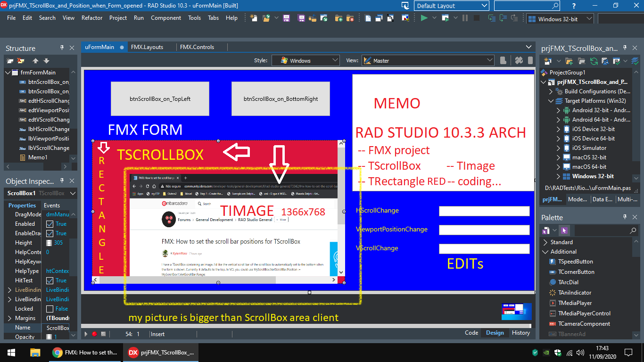
Task: Open the Refactor menu
Action: (92, 18)
